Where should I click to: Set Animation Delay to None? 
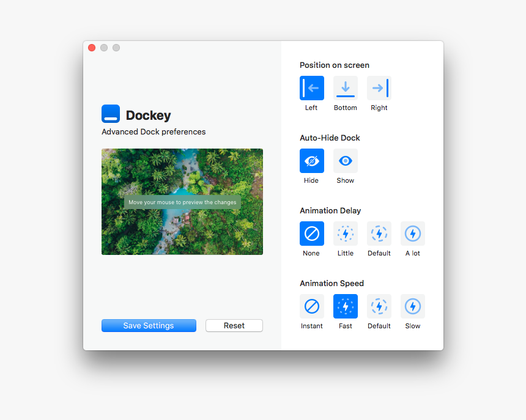312,234
